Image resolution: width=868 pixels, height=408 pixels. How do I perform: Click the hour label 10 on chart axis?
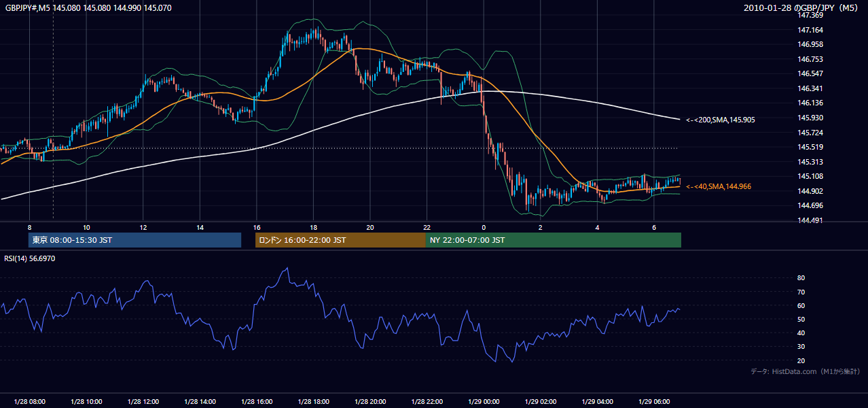point(86,227)
